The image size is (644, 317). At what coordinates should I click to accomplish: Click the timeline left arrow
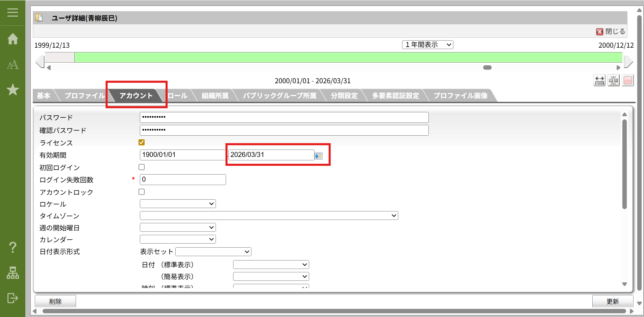(40, 62)
